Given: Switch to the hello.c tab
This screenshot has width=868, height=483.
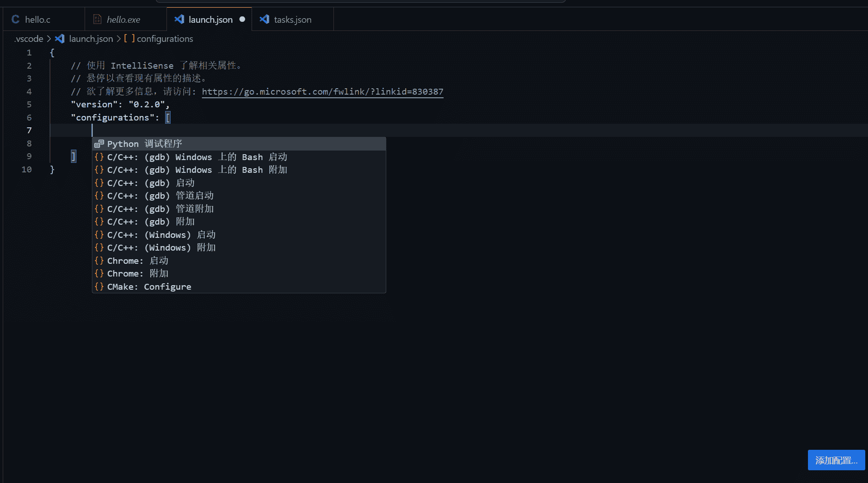Looking at the screenshot, I should 44,20.
